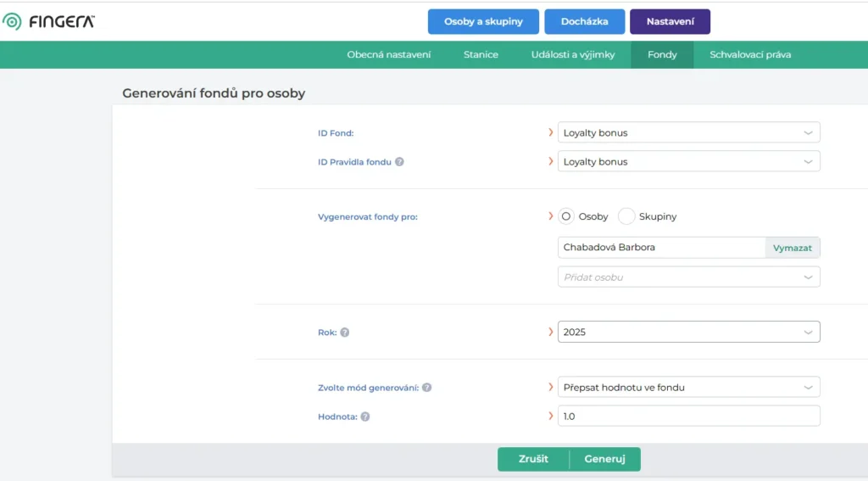
Task: Switch to the Stanice tab
Action: point(481,54)
